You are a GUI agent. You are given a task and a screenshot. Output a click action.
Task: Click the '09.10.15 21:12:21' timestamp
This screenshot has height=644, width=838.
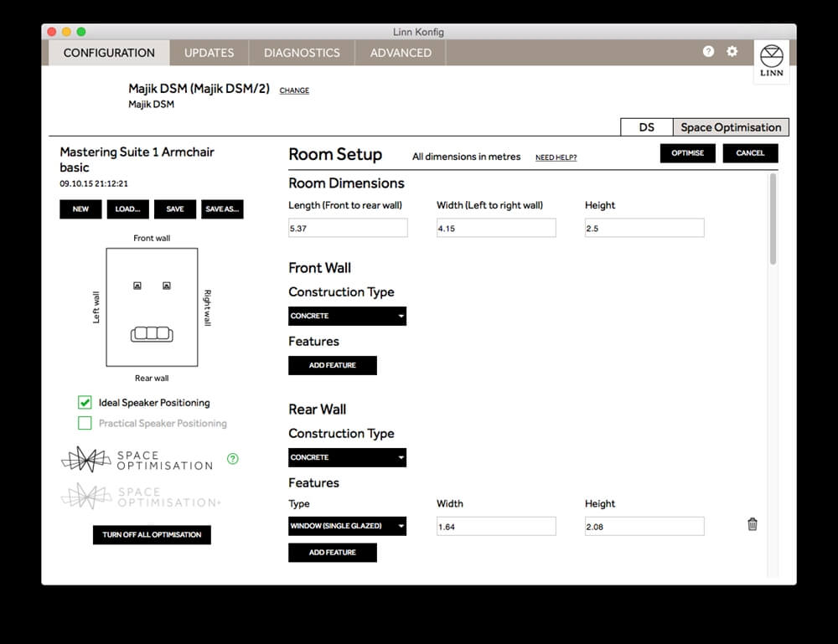point(94,183)
